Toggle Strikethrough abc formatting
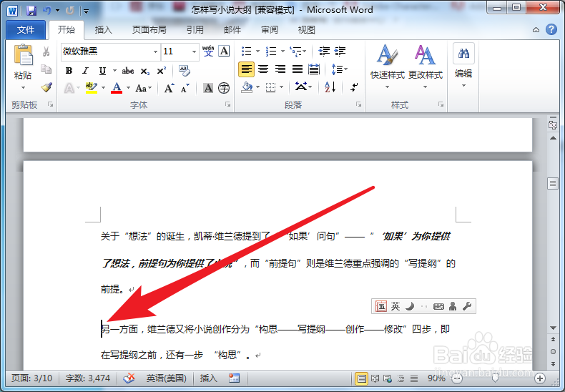 (x=128, y=71)
